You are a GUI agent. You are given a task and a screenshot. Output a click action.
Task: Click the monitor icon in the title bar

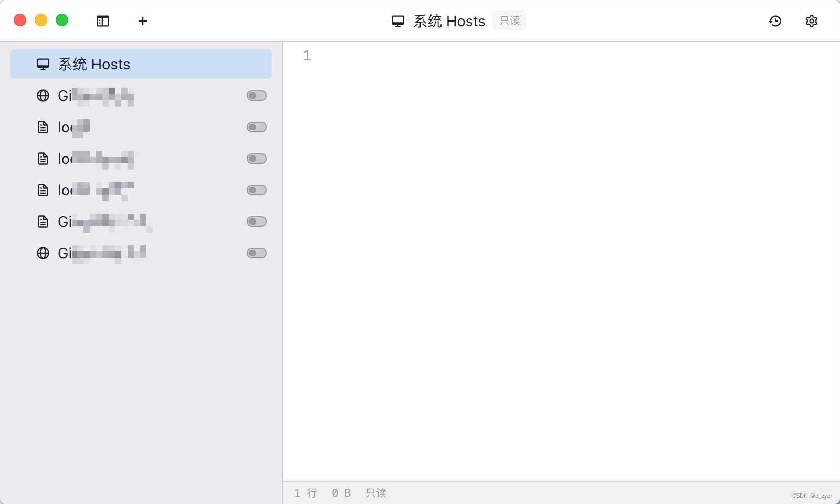click(x=398, y=21)
